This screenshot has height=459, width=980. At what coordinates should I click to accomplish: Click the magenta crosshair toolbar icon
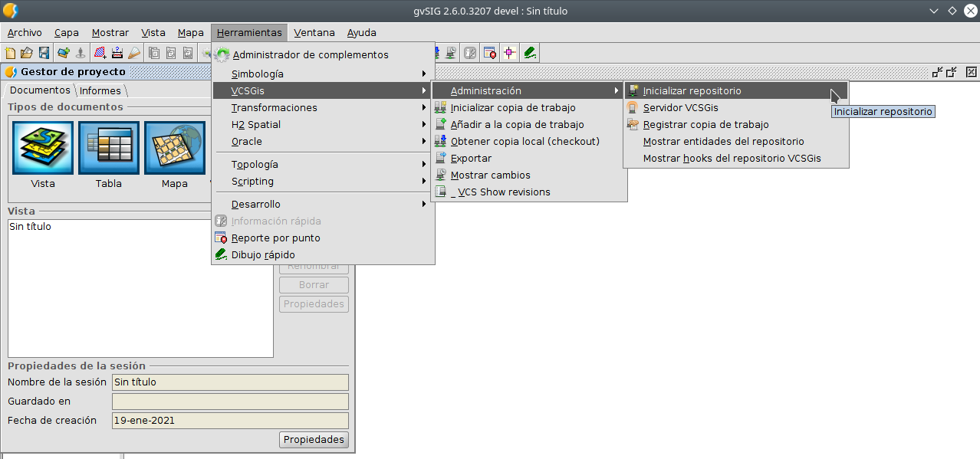pyautogui.click(x=510, y=53)
